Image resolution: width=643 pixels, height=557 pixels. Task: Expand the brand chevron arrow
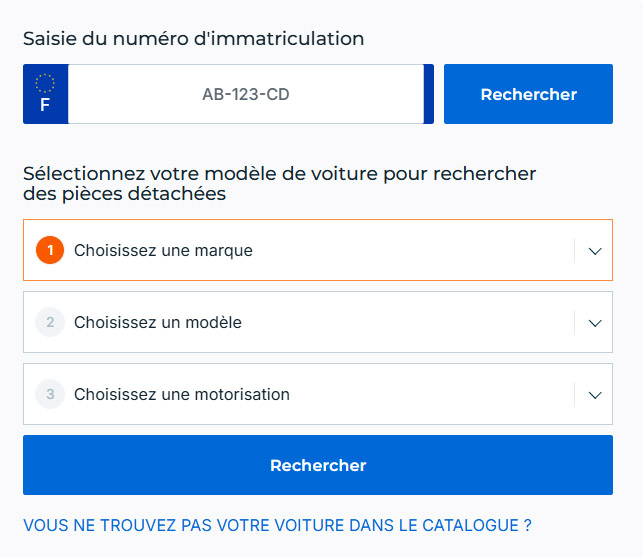pos(595,251)
